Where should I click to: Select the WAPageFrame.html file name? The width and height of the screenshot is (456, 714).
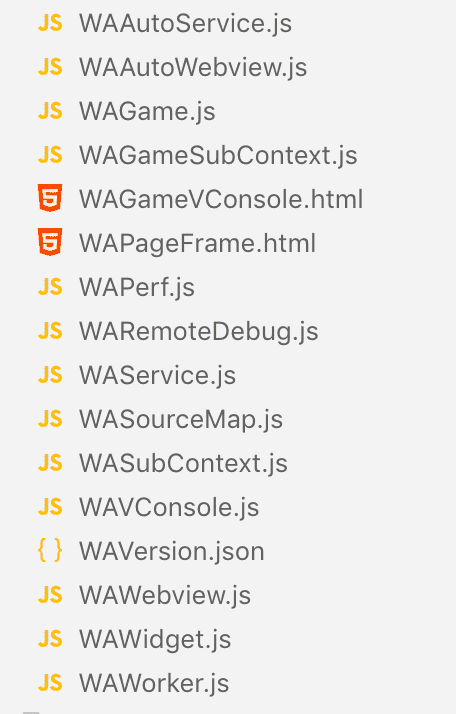pyautogui.click(x=197, y=243)
